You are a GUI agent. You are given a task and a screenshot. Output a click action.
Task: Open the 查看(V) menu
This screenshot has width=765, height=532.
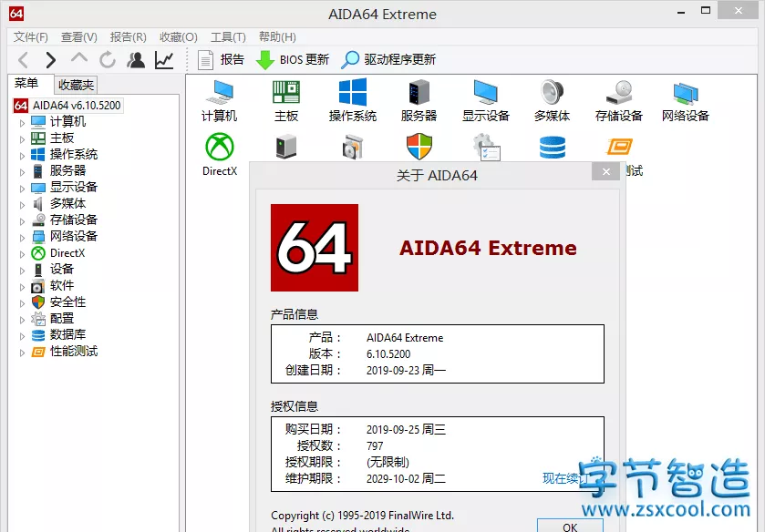point(79,37)
